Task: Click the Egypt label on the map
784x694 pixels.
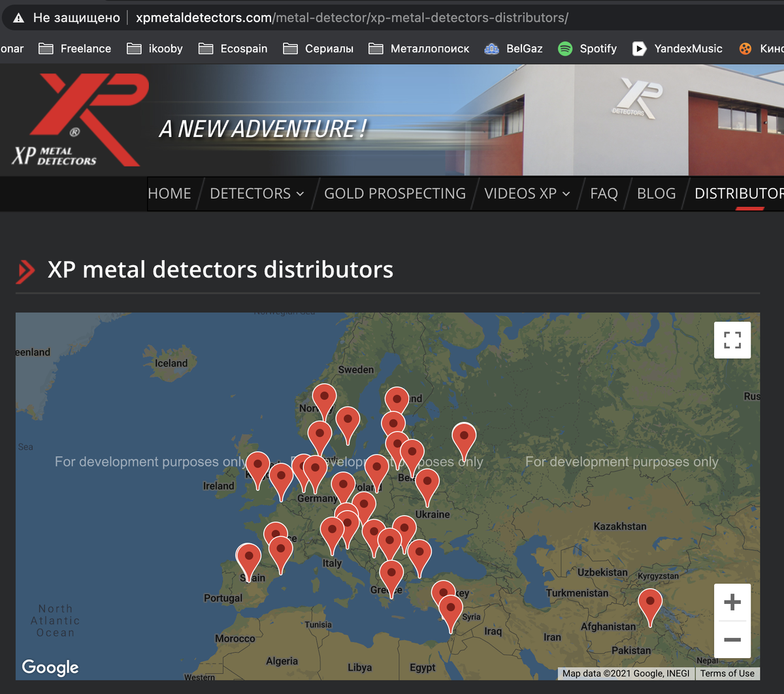Action: [x=422, y=667]
